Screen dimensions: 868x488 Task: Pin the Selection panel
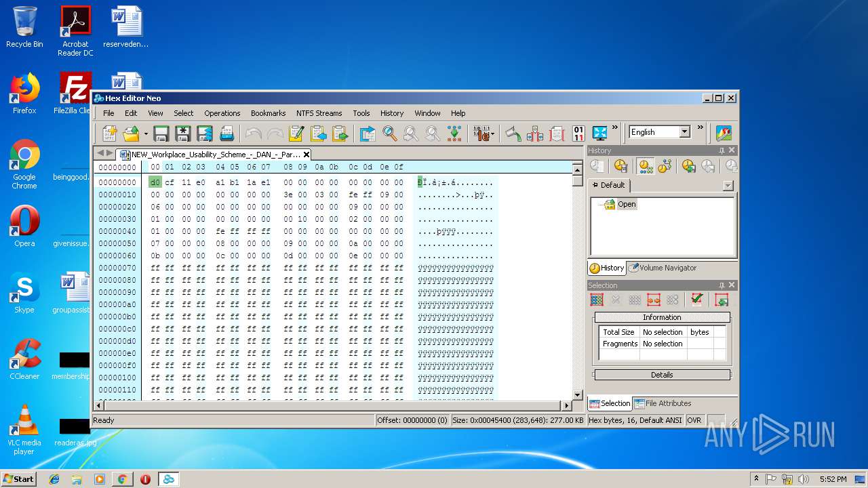722,285
